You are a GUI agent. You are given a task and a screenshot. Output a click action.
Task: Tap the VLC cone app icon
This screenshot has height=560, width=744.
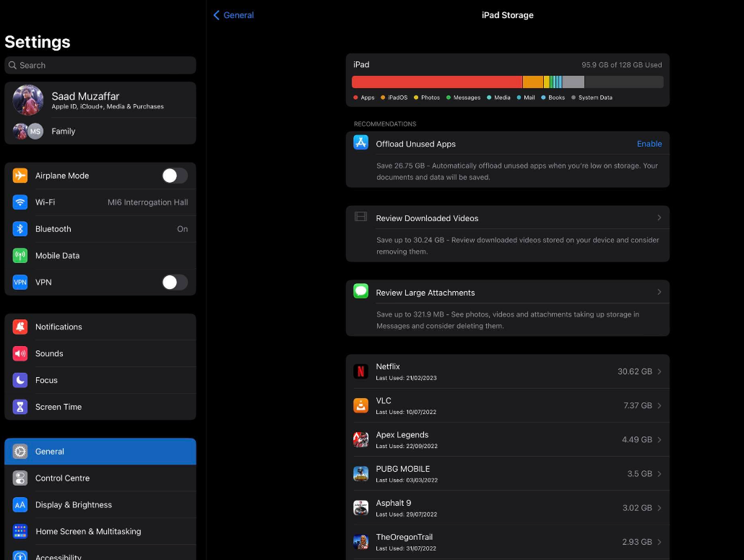tap(360, 405)
